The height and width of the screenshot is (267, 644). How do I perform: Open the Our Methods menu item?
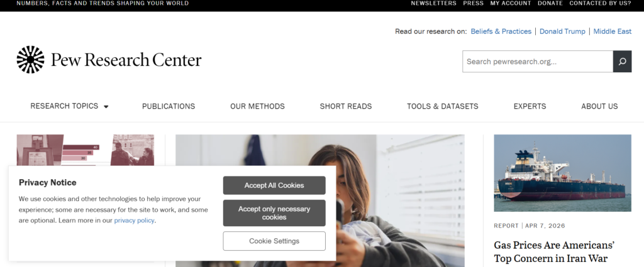click(x=257, y=106)
